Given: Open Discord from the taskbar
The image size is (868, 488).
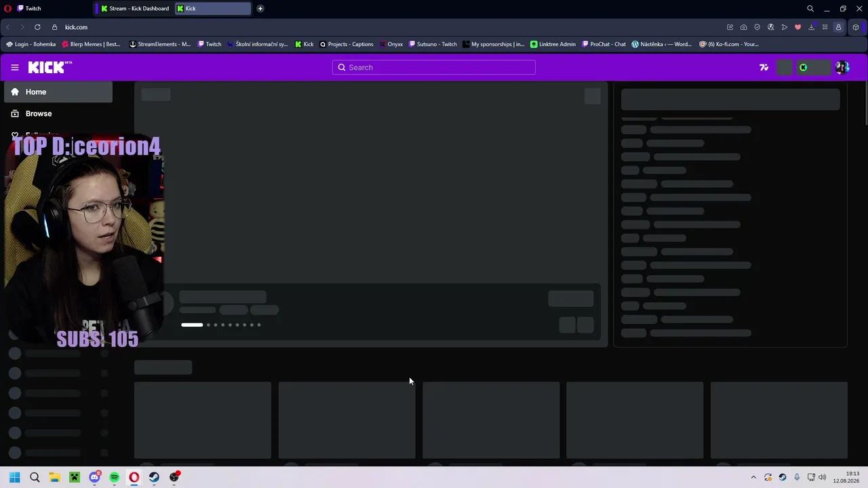Looking at the screenshot, I should 94,477.
